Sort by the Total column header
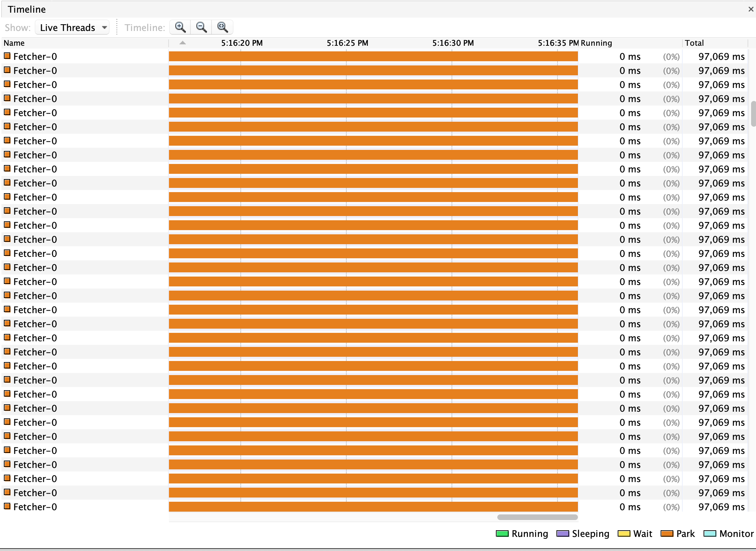The width and height of the screenshot is (756, 551). pyautogui.click(x=695, y=43)
